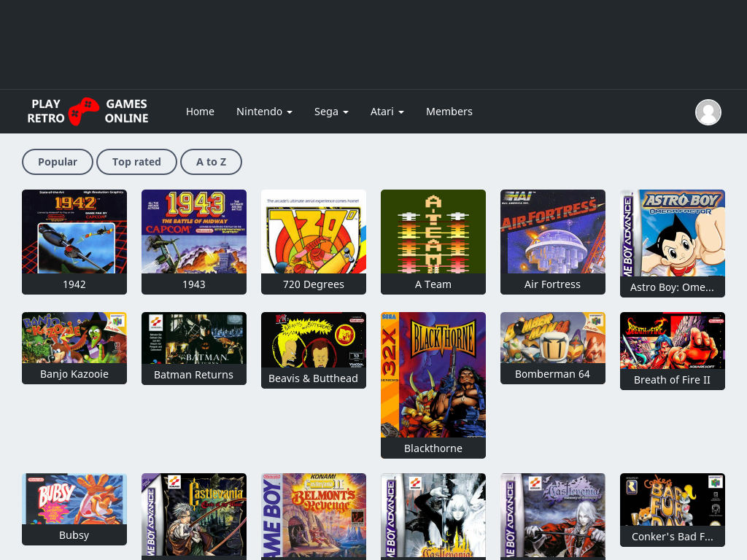Open the Atari dropdown menu

point(387,112)
